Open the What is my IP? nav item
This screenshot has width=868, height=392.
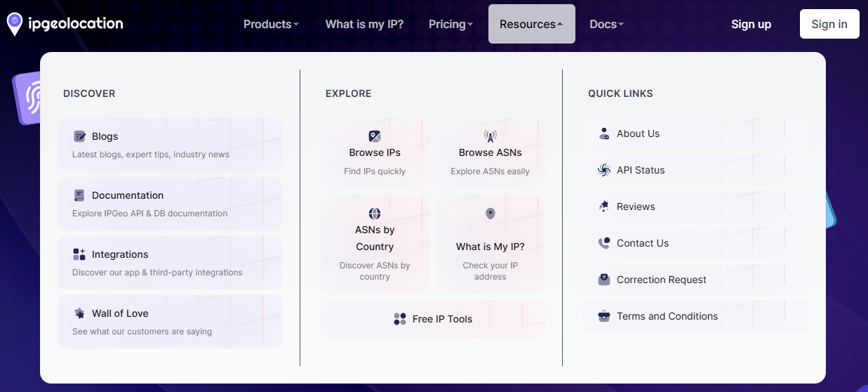click(x=364, y=24)
